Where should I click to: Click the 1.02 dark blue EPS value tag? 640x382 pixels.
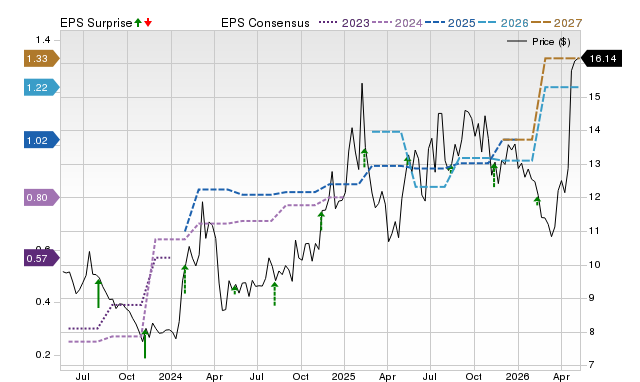coord(42,140)
